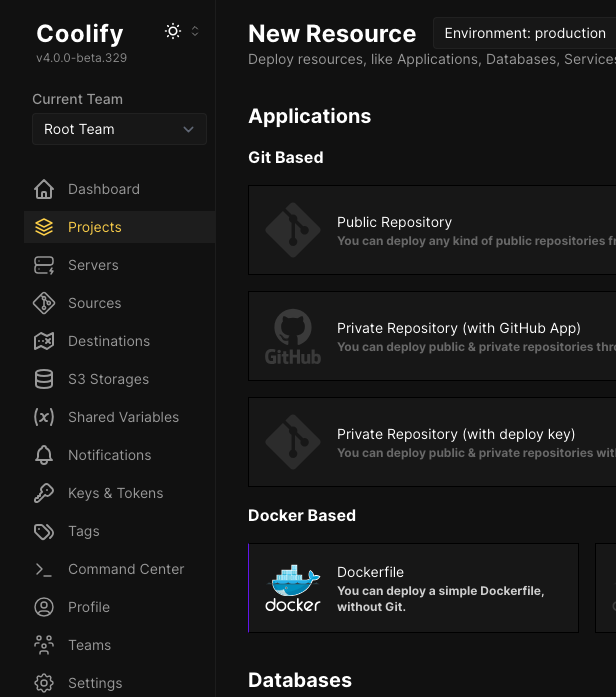This screenshot has width=616, height=697.
Task: Click the git logo on Public Repository card
Action: (x=293, y=230)
